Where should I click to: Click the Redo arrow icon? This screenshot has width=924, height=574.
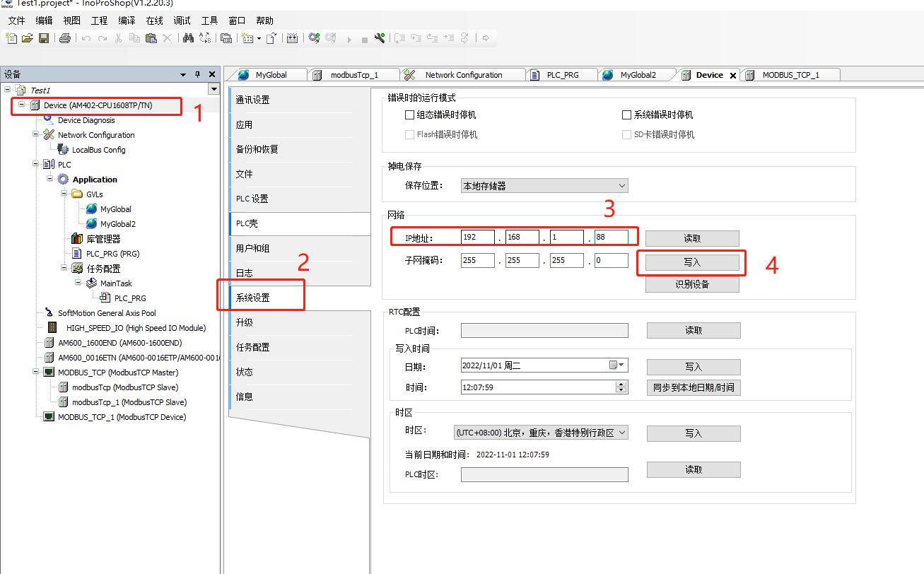tap(103, 38)
